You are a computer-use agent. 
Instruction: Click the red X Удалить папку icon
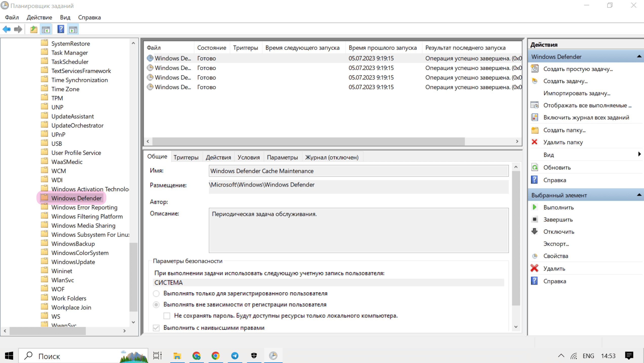pyautogui.click(x=534, y=142)
